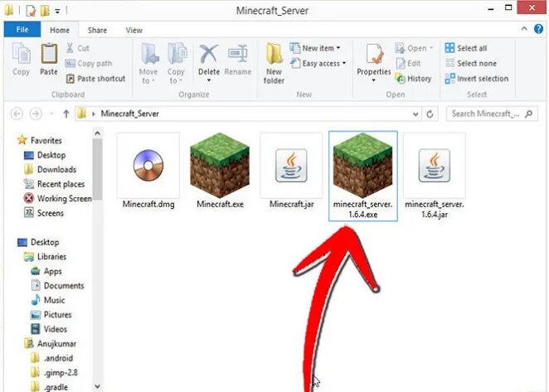Expand the Properties dropdown arrow
Viewport: 549px width, 392px height.
(373, 80)
